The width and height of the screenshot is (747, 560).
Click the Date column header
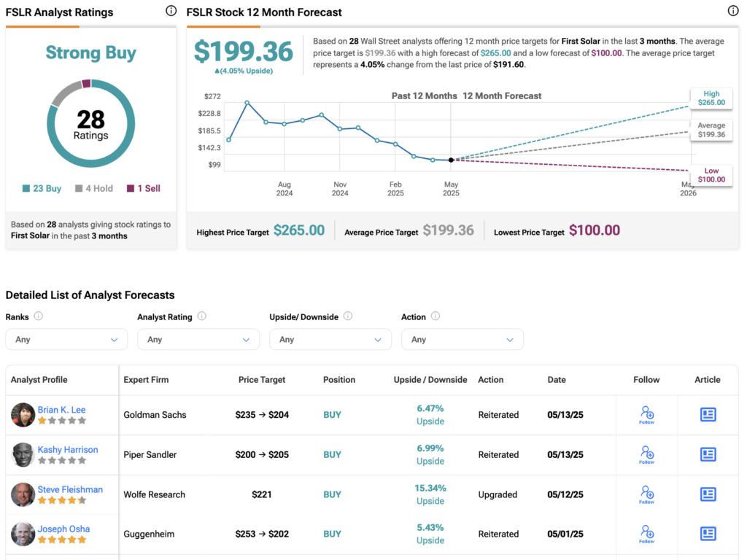pos(557,379)
